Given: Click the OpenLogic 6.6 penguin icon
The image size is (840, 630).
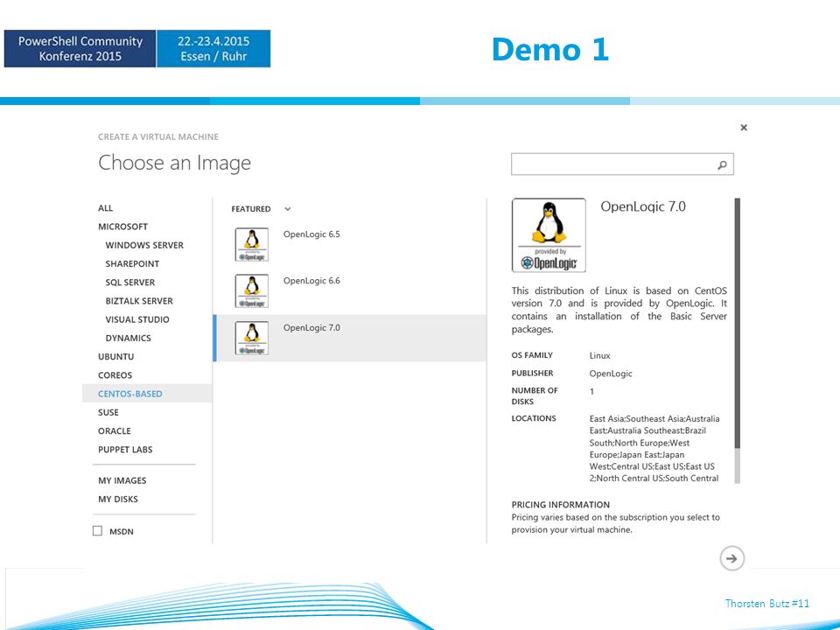Looking at the screenshot, I should (x=252, y=290).
